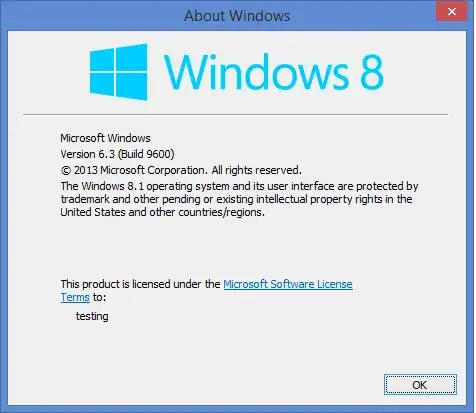Click the About Windows title bar text
The image size is (476, 413).
point(237,16)
